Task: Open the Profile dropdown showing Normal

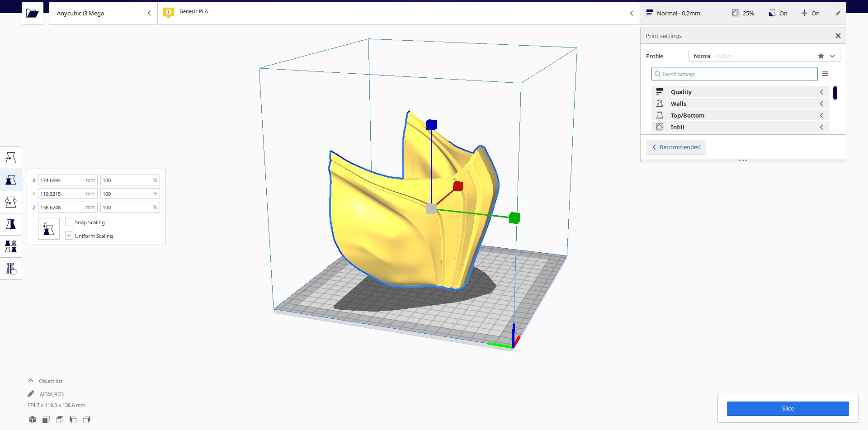Action: [x=764, y=56]
